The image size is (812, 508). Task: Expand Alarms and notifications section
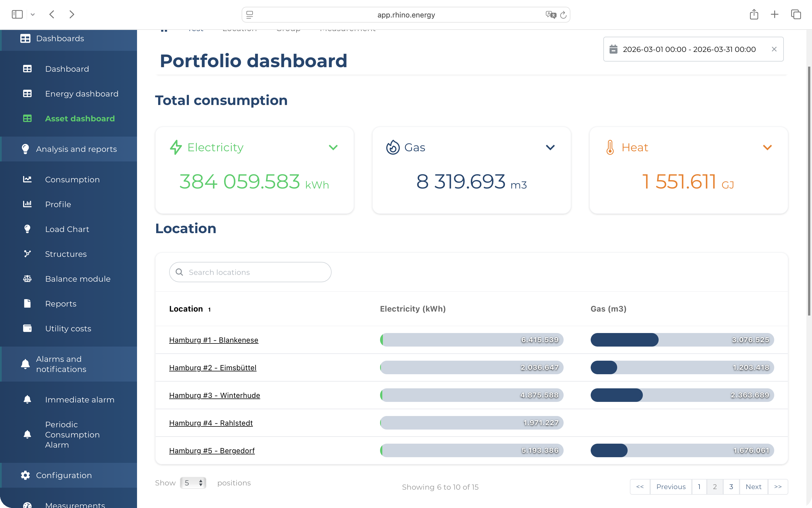click(x=68, y=364)
